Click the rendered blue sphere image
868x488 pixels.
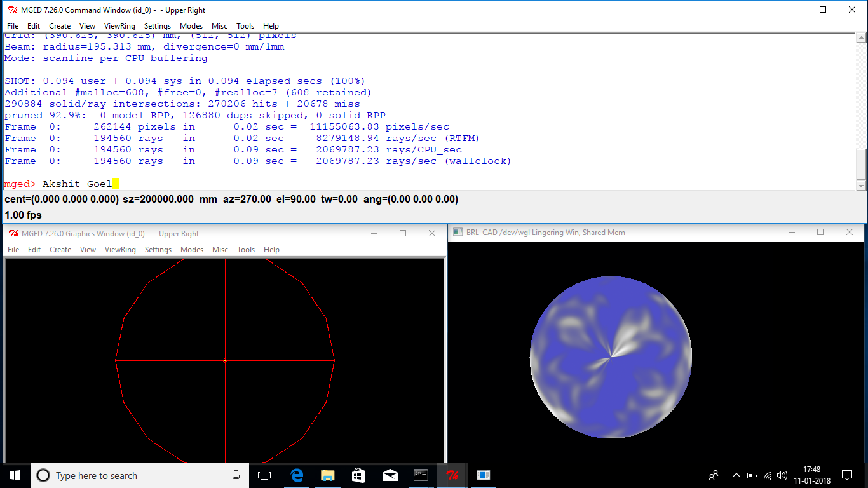coord(611,357)
